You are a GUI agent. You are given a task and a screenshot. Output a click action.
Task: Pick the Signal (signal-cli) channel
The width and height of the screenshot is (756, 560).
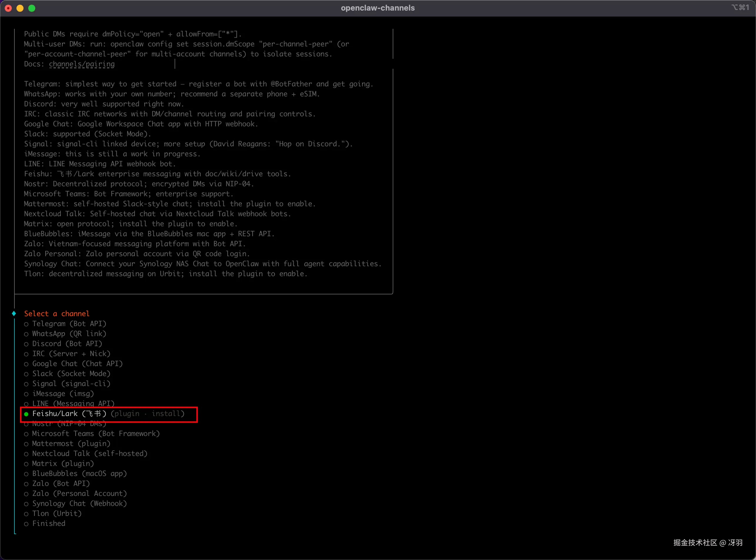(71, 384)
